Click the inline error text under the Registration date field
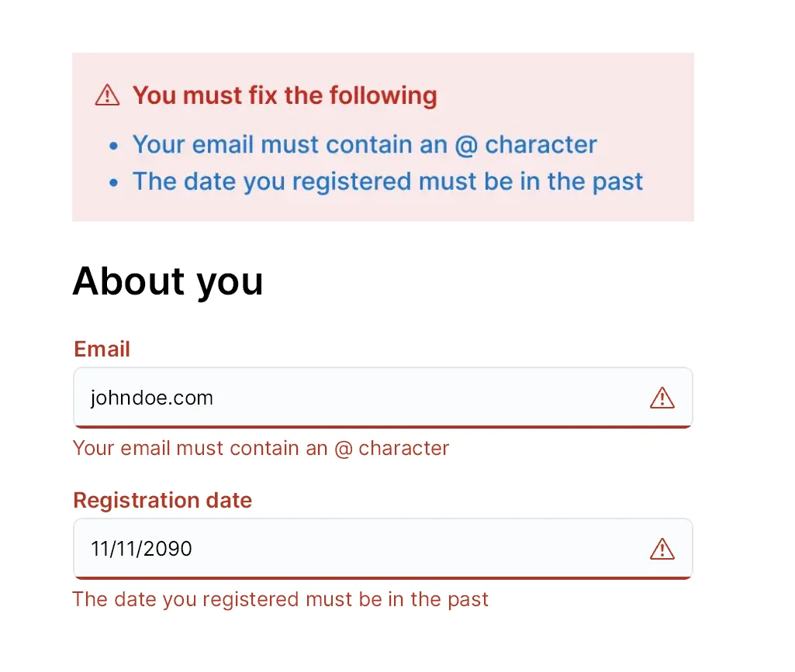 [x=280, y=599]
